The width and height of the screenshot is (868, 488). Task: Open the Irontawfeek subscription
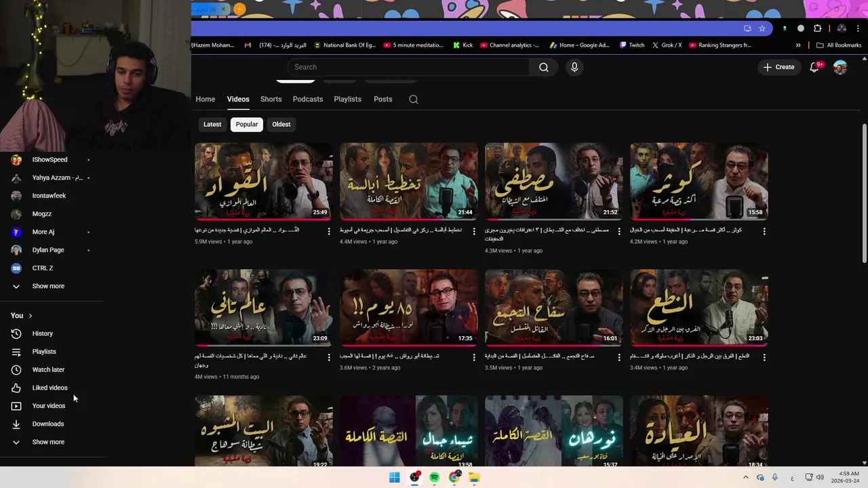click(x=49, y=196)
